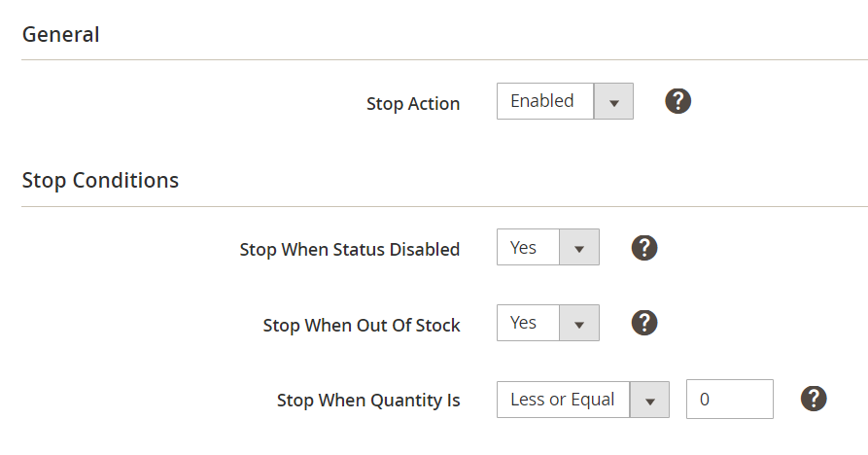The width and height of the screenshot is (868, 455).
Task: Click help icon for Stop When Status Disabled
Action: [x=644, y=248]
